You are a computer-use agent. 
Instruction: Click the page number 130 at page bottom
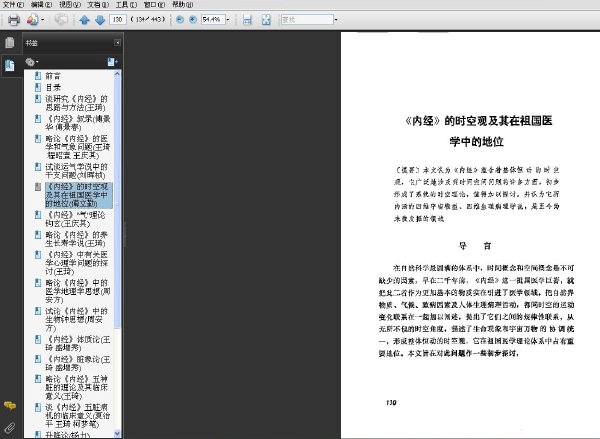(x=391, y=403)
